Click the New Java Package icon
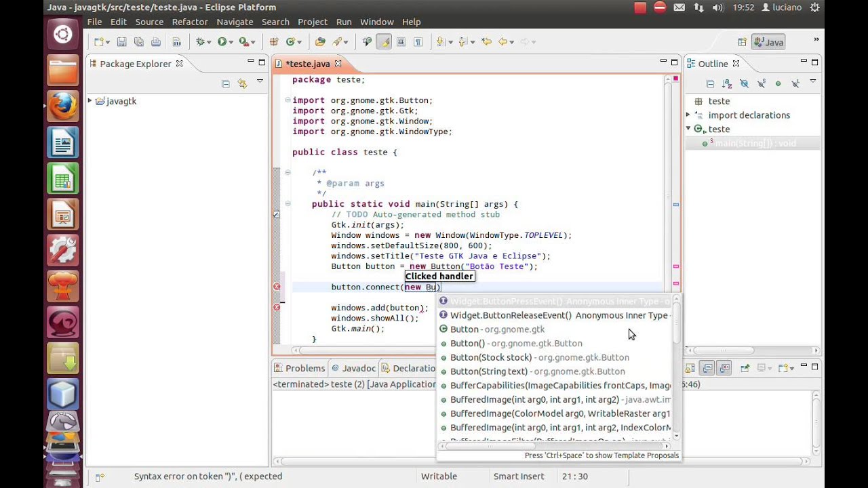This screenshot has height=488, width=868. [274, 42]
